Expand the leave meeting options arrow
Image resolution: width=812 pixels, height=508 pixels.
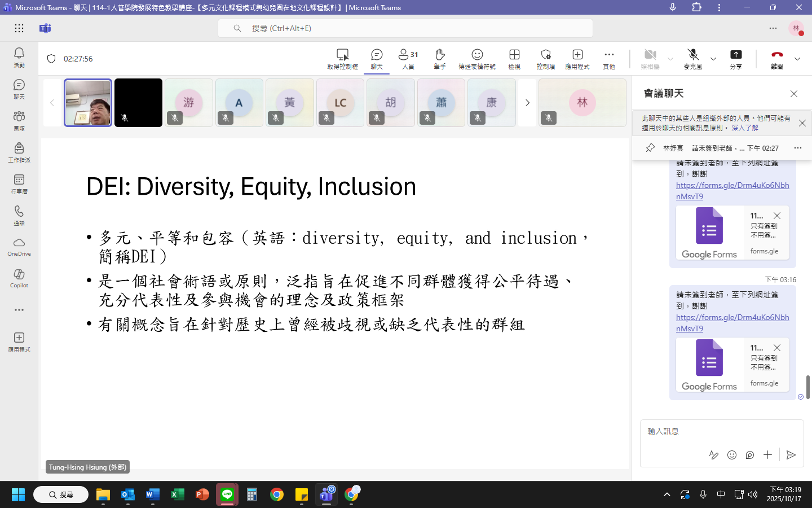point(797,59)
